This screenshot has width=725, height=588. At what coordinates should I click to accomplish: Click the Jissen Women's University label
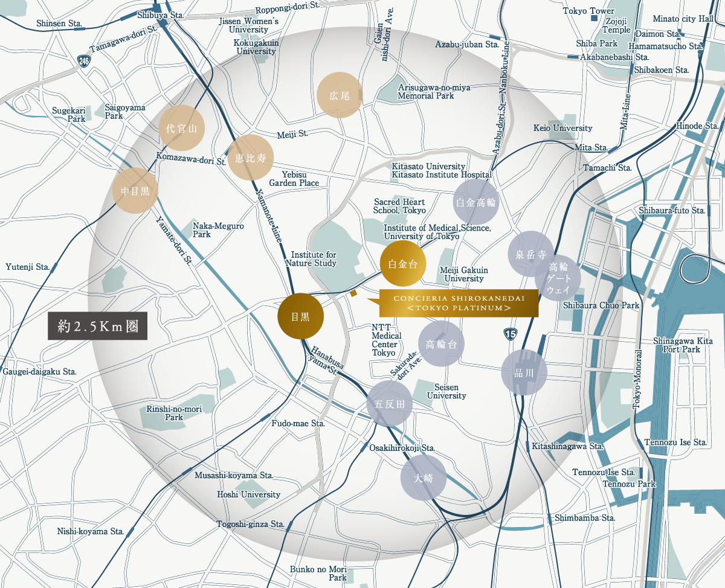[248, 25]
